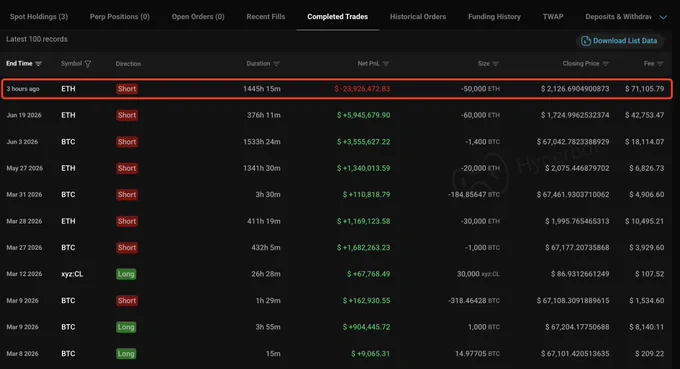Click the $ 8,140.11 fee value
The image size is (680, 369).
[x=647, y=327]
